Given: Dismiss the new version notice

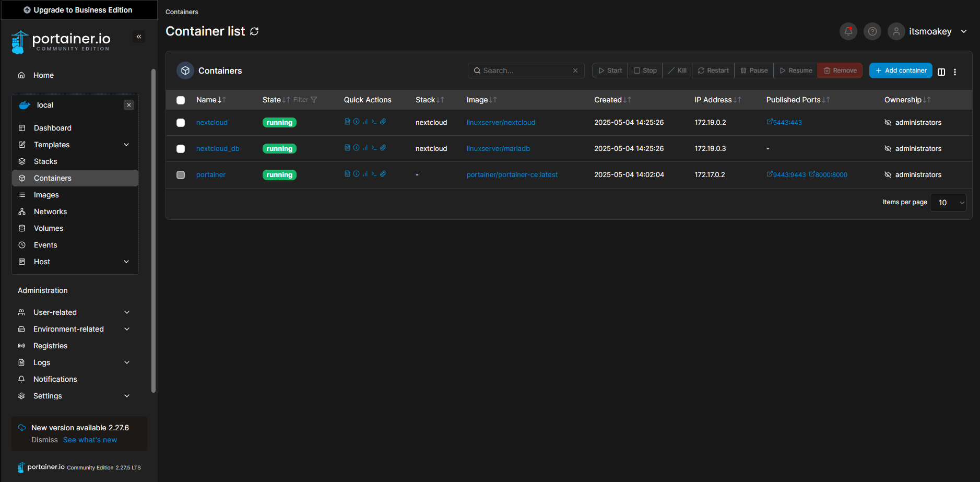Looking at the screenshot, I should click(44, 440).
